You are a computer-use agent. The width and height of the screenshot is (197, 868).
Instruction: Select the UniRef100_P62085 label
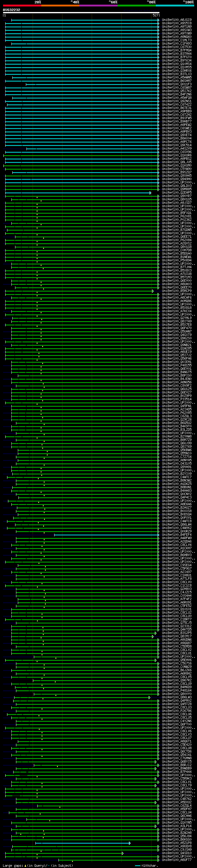pos(177,413)
